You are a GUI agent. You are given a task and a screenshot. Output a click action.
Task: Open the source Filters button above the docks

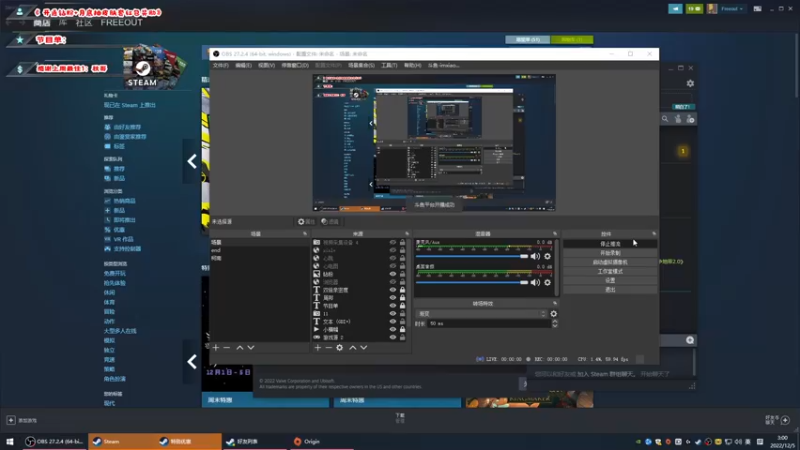click(330, 221)
